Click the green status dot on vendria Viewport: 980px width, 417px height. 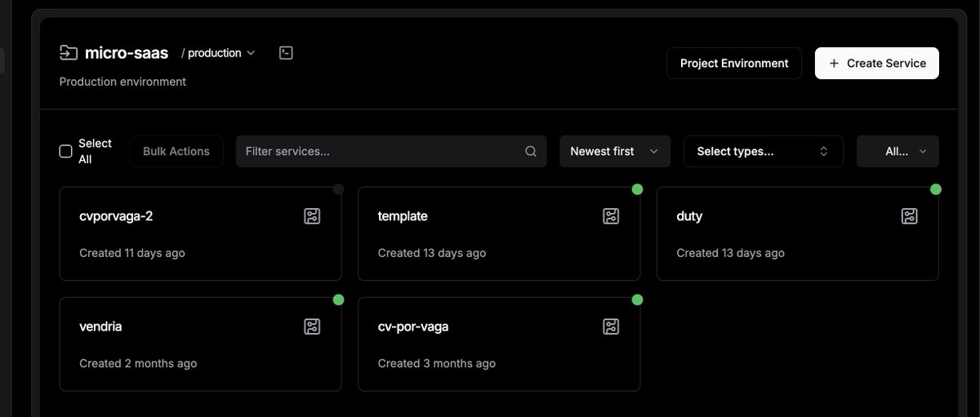click(x=338, y=299)
